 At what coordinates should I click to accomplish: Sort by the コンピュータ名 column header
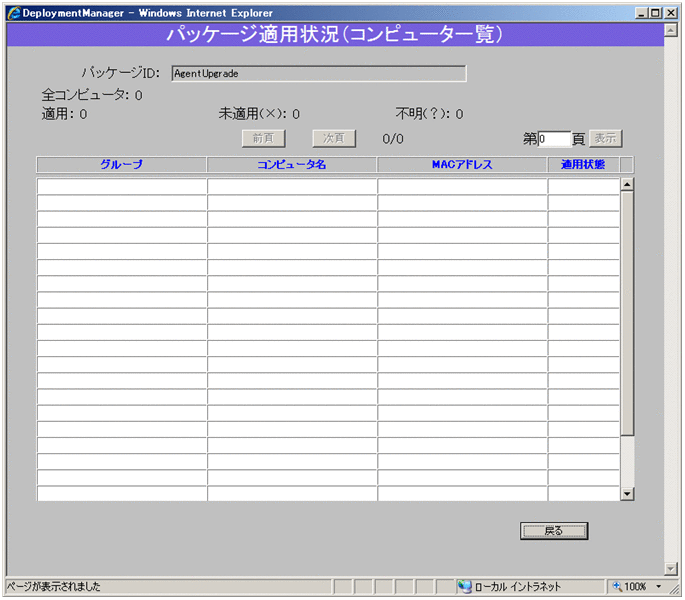[291, 164]
